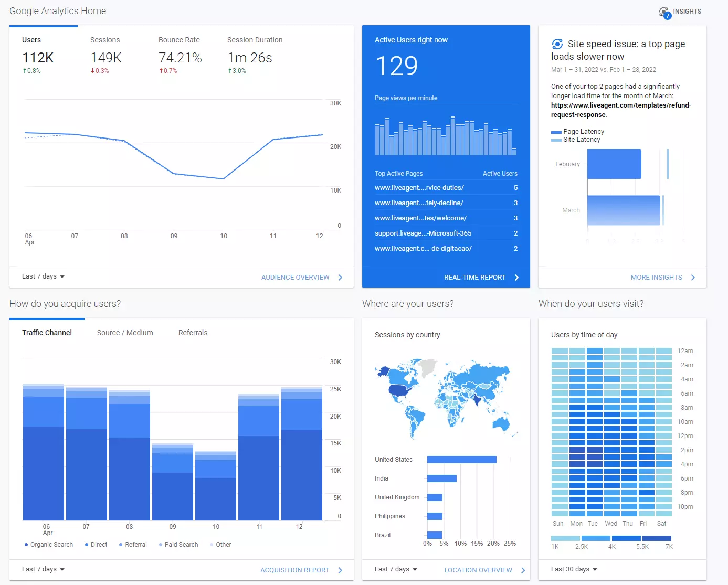
Task: Click the chevron beside REAL-TIME REPORT
Action: pos(517,277)
